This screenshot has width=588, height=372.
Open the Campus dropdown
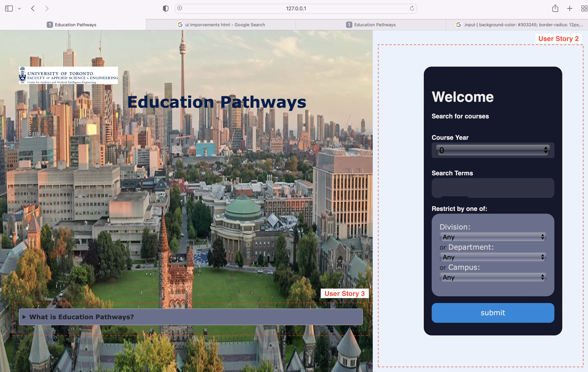[x=492, y=277]
